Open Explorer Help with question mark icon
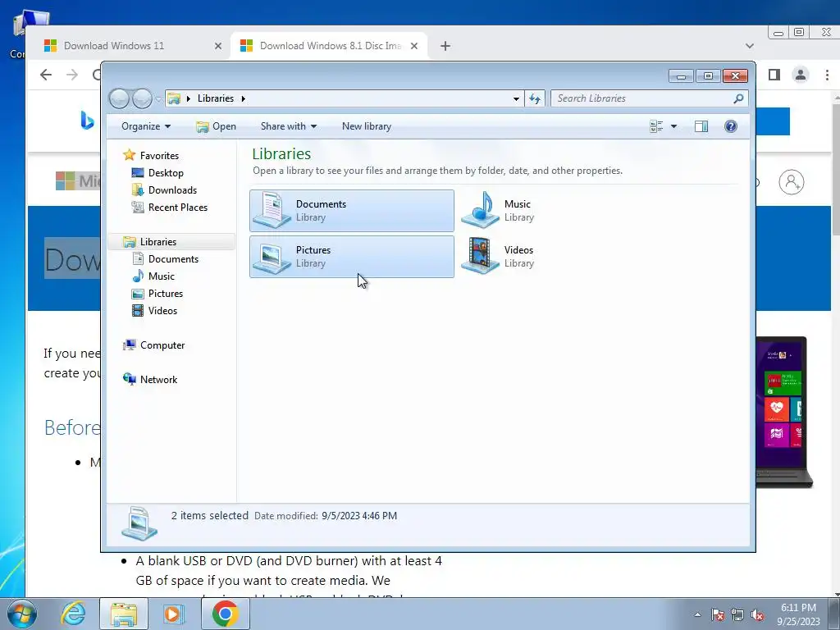 coord(731,126)
